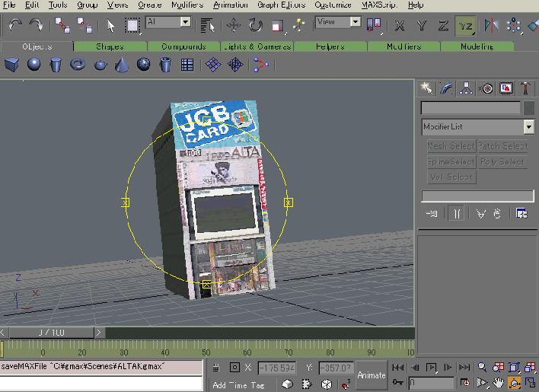
Task: Open the Hierarchy panel tab icon
Action: [466, 89]
